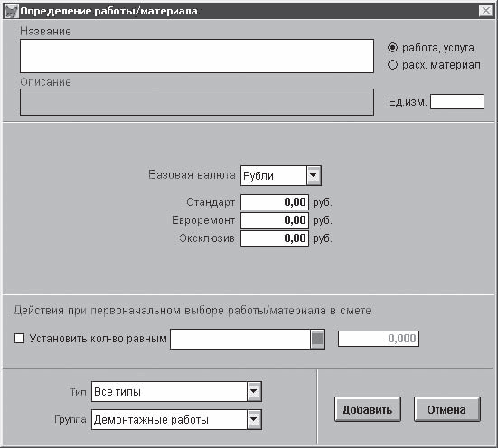Open the Базовая валюта dropdown arrow
This screenshot has width=498, height=448.
pyautogui.click(x=314, y=175)
